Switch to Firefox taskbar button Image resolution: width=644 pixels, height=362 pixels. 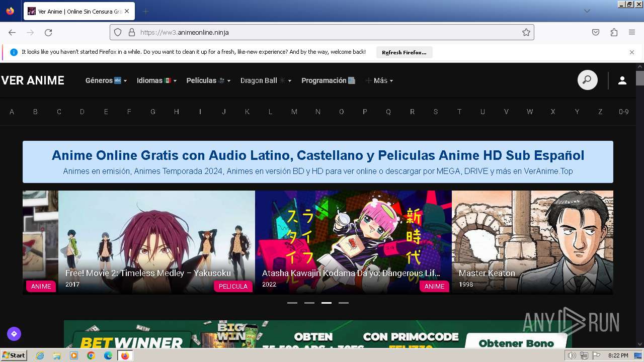125,355
